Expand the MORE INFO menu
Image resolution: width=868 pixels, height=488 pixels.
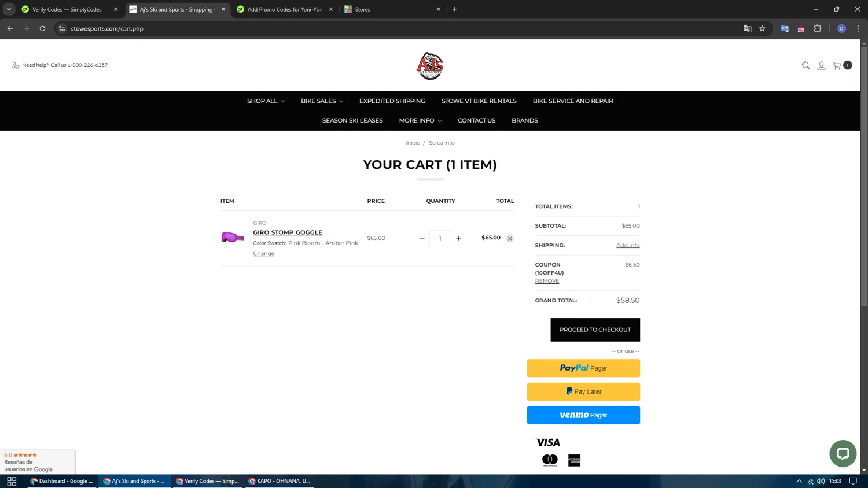click(420, 121)
